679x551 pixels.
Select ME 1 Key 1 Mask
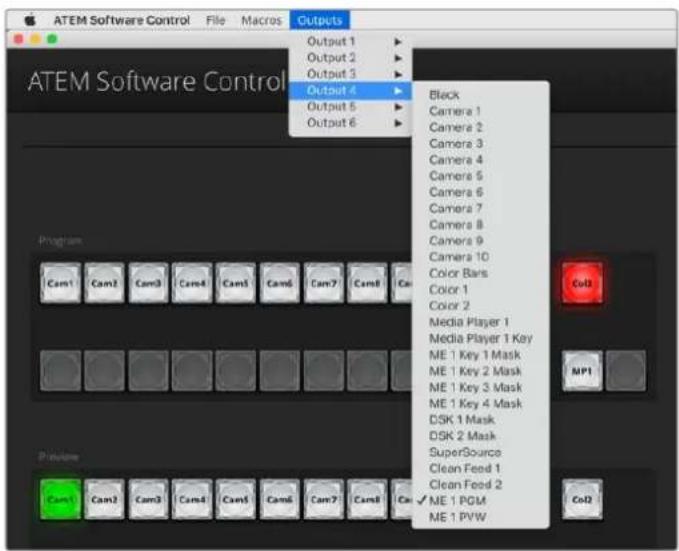click(x=481, y=355)
